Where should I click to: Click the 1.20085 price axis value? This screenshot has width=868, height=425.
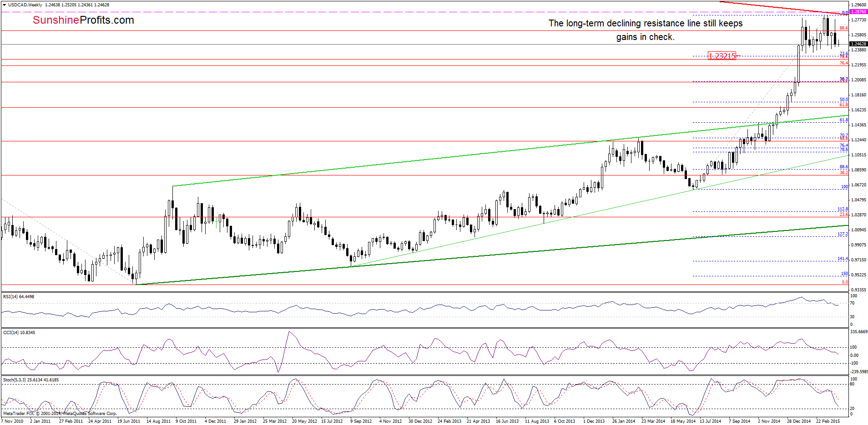coord(858,80)
